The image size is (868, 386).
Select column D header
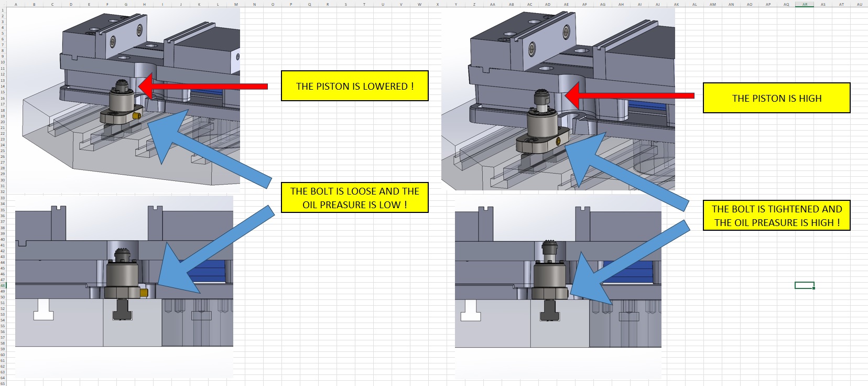pyautogui.click(x=71, y=4)
